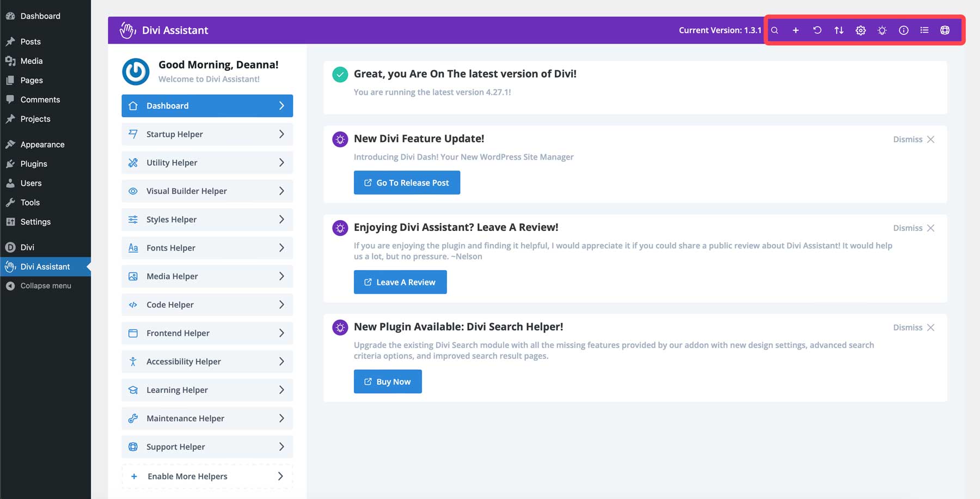This screenshot has width=980, height=499.
Task: Open the Divi Assistant search tool
Action: [x=774, y=30]
